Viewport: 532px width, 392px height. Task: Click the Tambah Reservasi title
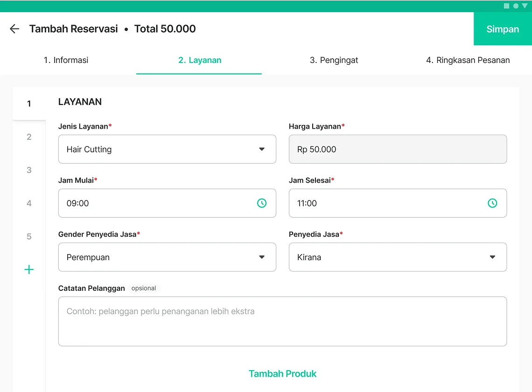[x=74, y=29]
